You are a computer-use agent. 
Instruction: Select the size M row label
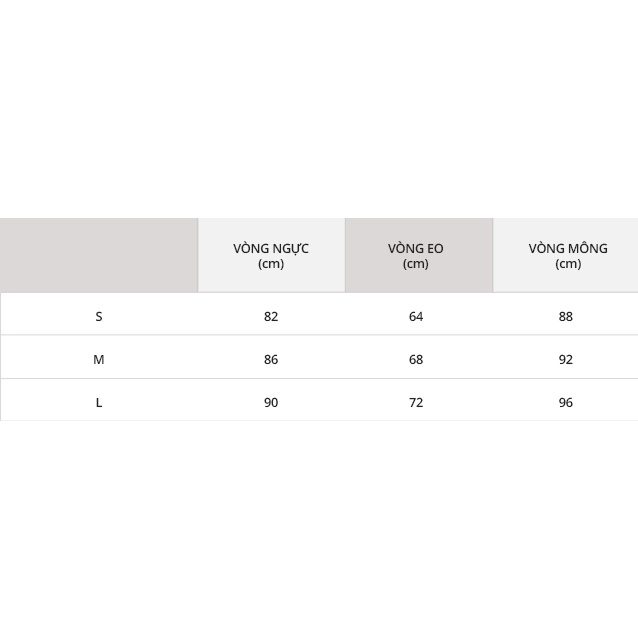point(99,359)
